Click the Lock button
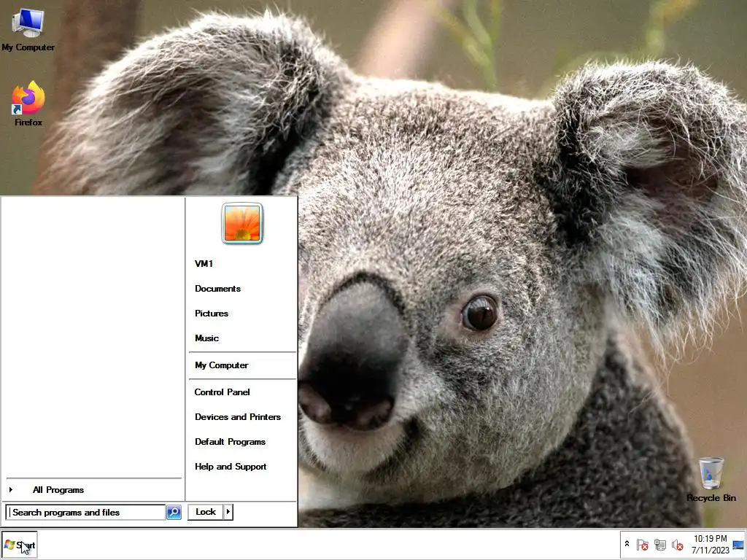 tap(205, 512)
